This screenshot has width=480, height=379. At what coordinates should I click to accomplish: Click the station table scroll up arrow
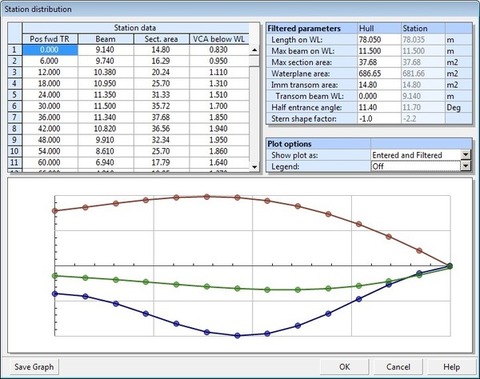254,50
